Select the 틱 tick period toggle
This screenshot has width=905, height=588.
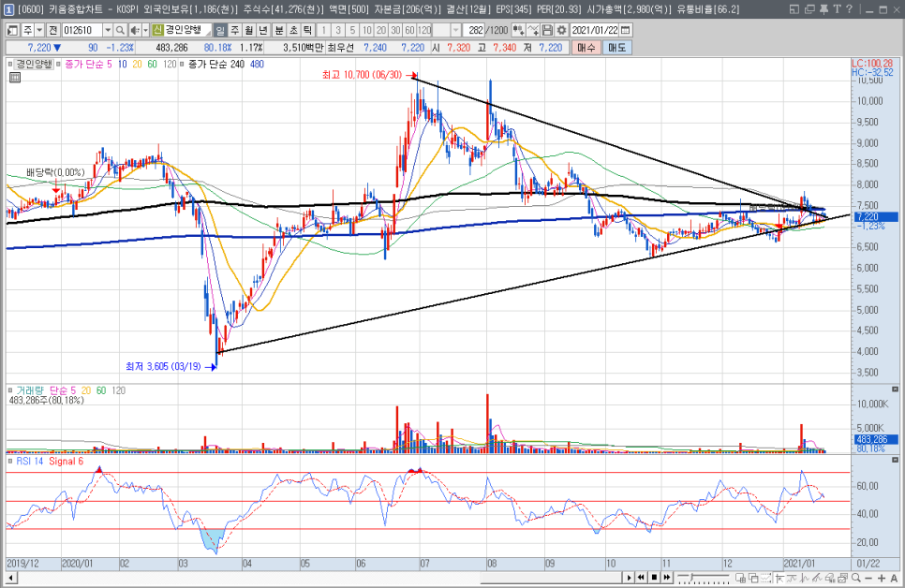(x=306, y=30)
